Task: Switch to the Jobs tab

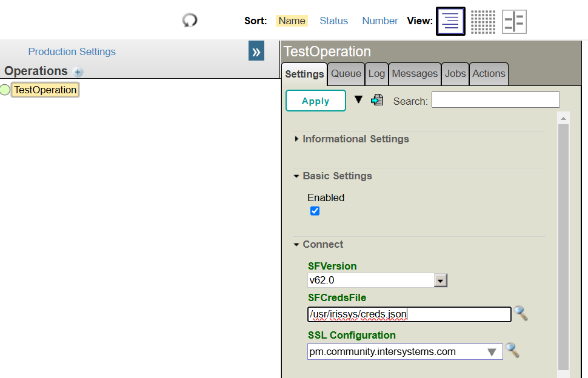Action: (455, 73)
